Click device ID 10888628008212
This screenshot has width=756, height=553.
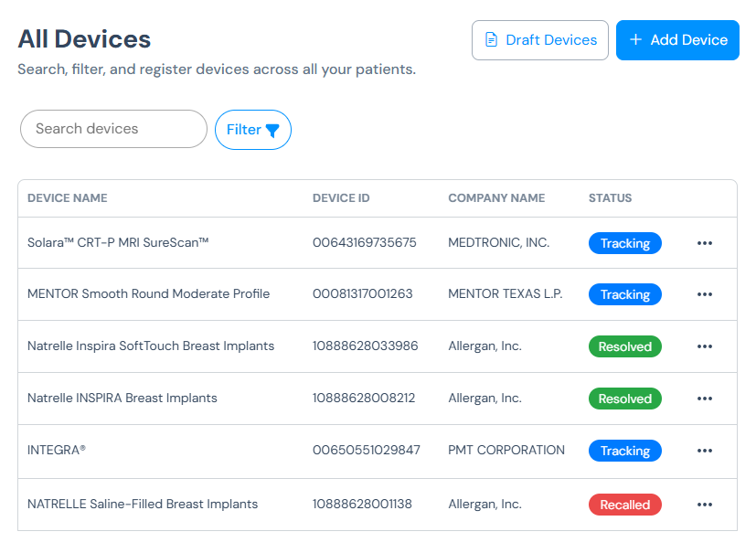click(364, 398)
